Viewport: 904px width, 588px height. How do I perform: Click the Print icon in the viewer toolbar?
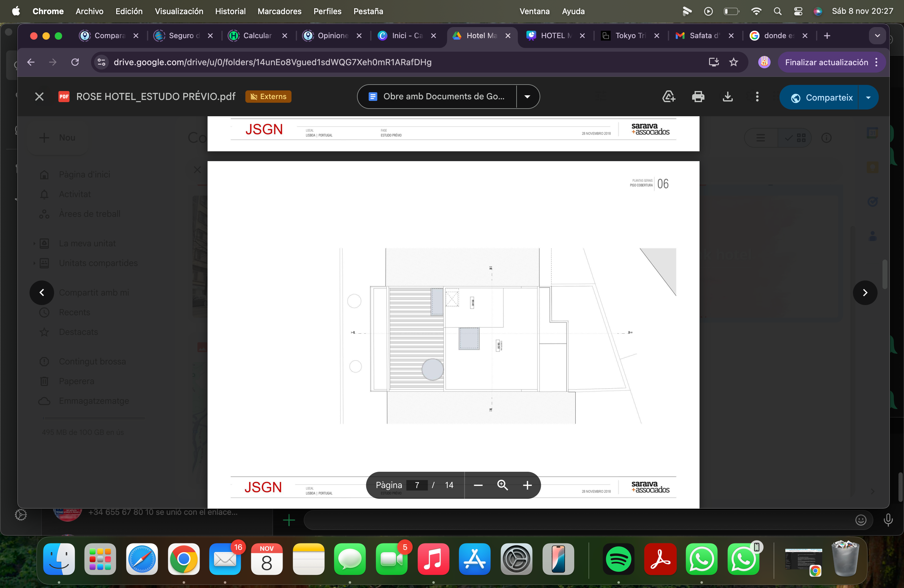click(698, 97)
